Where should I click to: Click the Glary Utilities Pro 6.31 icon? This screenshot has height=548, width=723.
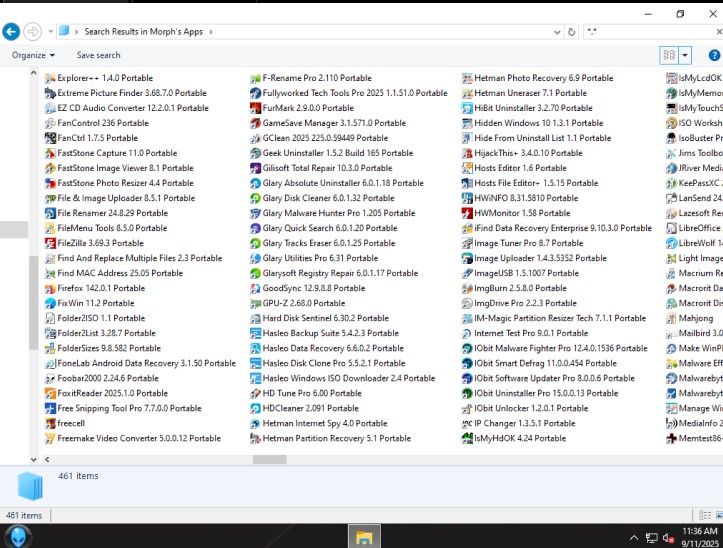click(255, 258)
